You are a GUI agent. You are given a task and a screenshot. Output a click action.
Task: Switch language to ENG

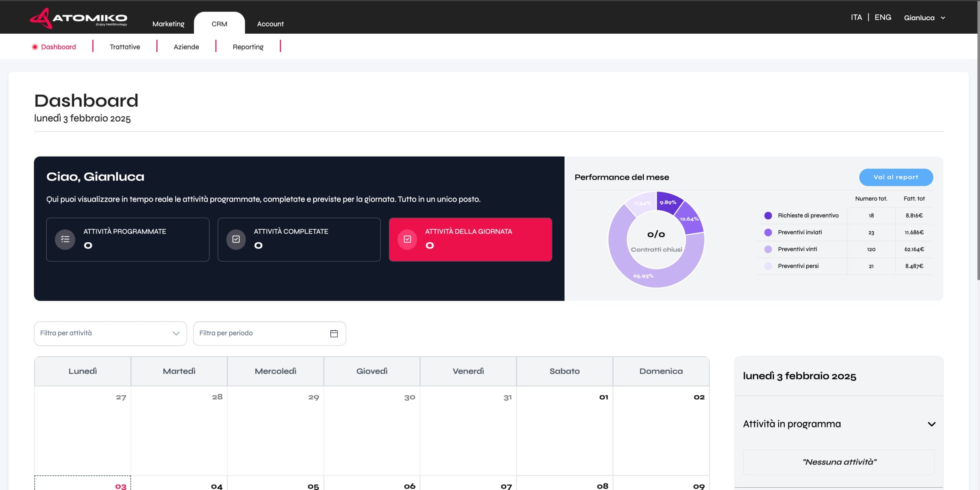[883, 18]
